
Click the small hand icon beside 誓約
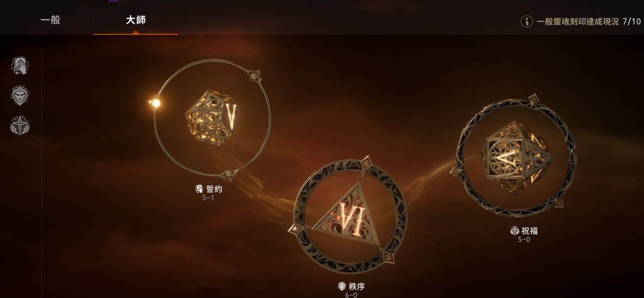click(199, 189)
